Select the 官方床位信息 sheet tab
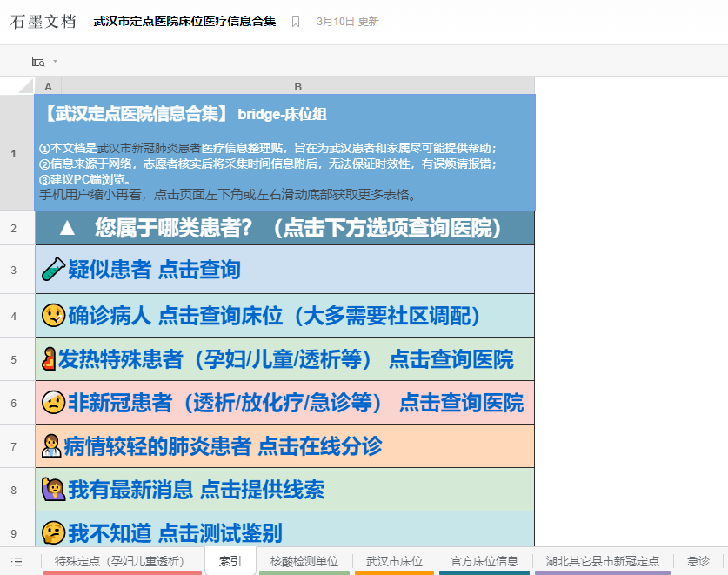Viewport: 728px width, 575px height. [484, 561]
